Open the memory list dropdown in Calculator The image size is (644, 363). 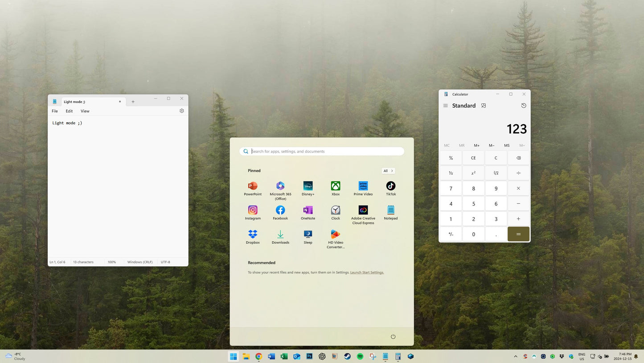tap(522, 145)
